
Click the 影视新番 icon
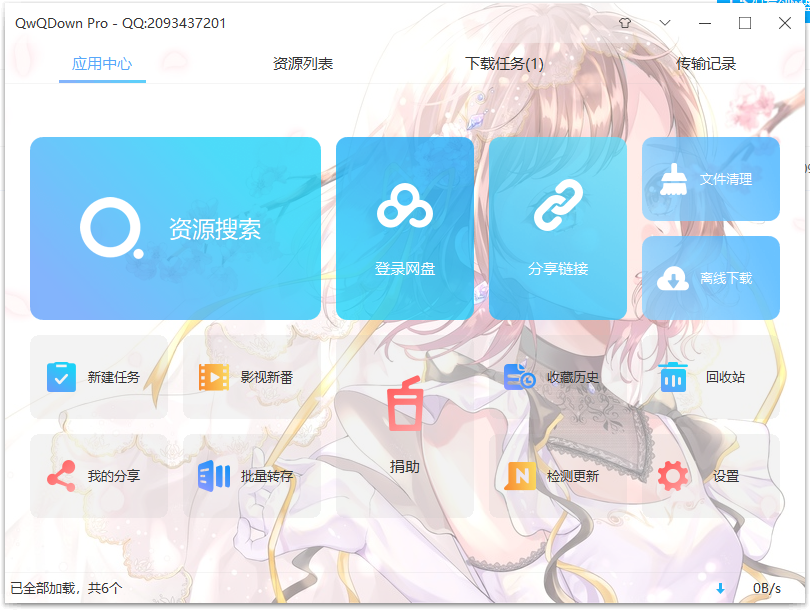250,377
